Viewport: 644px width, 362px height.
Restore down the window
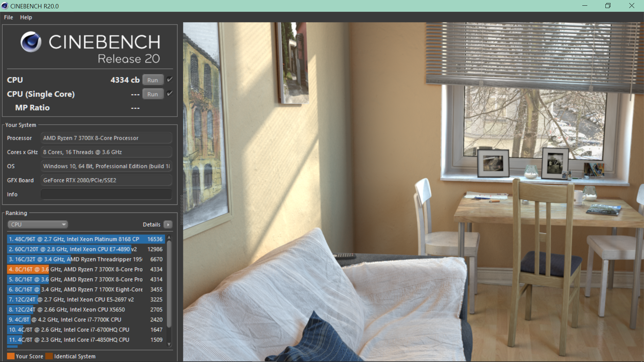click(608, 6)
